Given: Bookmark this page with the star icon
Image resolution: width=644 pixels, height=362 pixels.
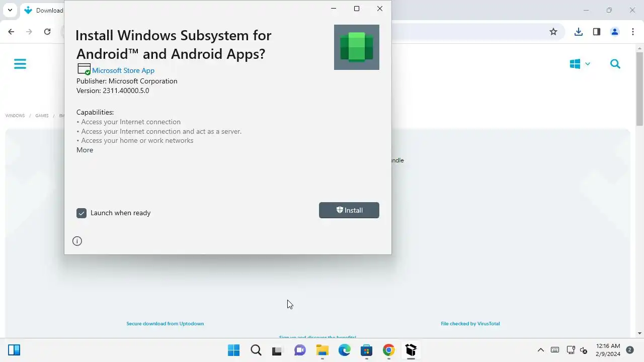Looking at the screenshot, I should 553,32.
